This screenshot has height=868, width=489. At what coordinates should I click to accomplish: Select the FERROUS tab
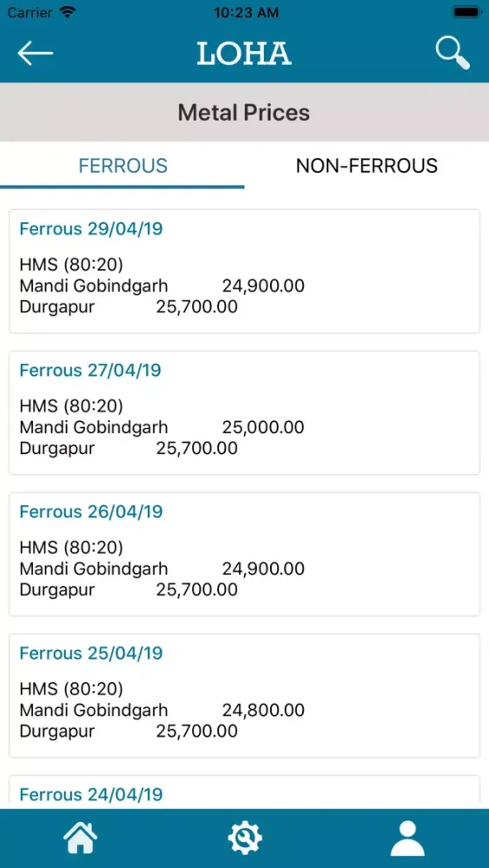(x=122, y=166)
